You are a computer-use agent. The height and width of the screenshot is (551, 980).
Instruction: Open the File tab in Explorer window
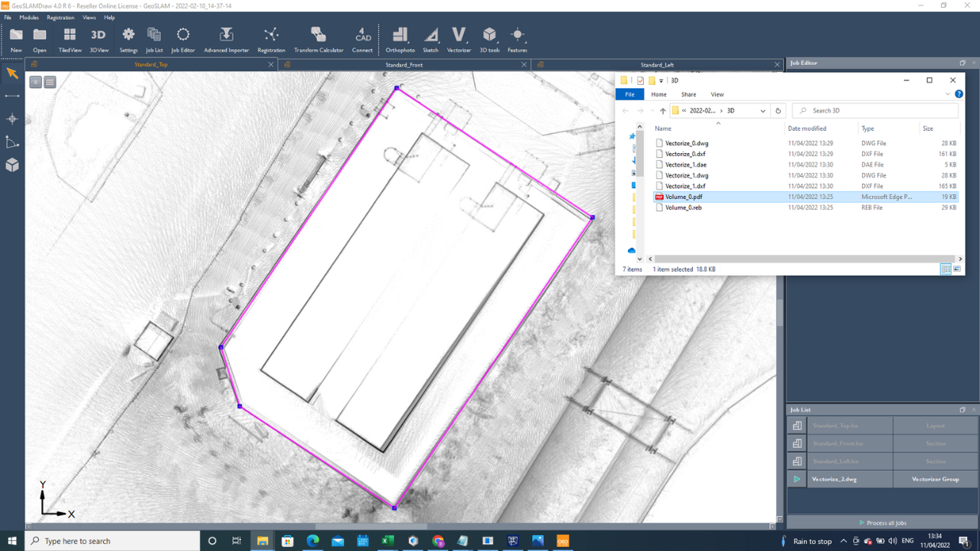click(x=629, y=95)
